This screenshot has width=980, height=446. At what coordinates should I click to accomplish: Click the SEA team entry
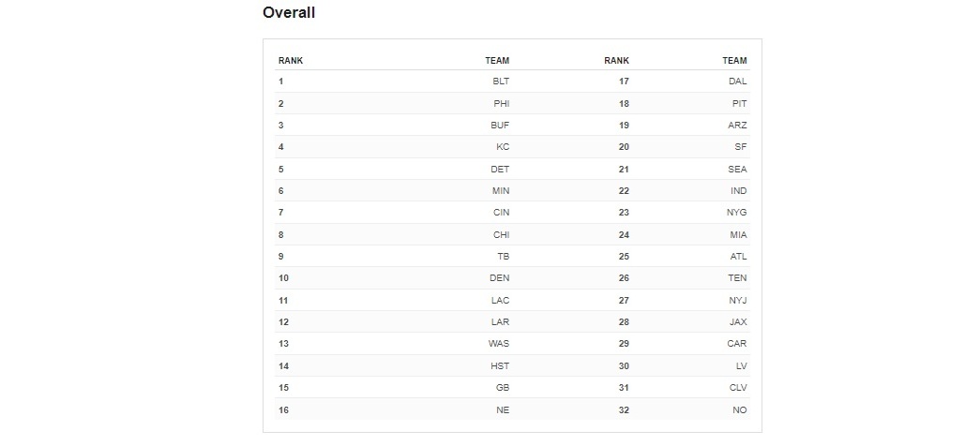(x=737, y=170)
